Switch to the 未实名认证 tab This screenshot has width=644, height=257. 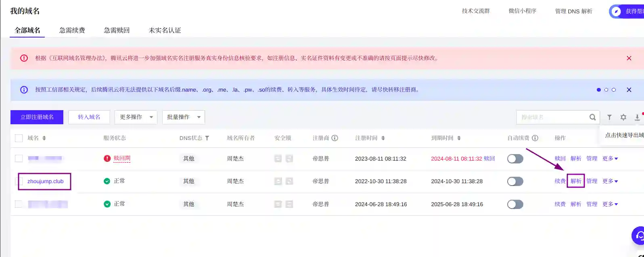pos(165,30)
